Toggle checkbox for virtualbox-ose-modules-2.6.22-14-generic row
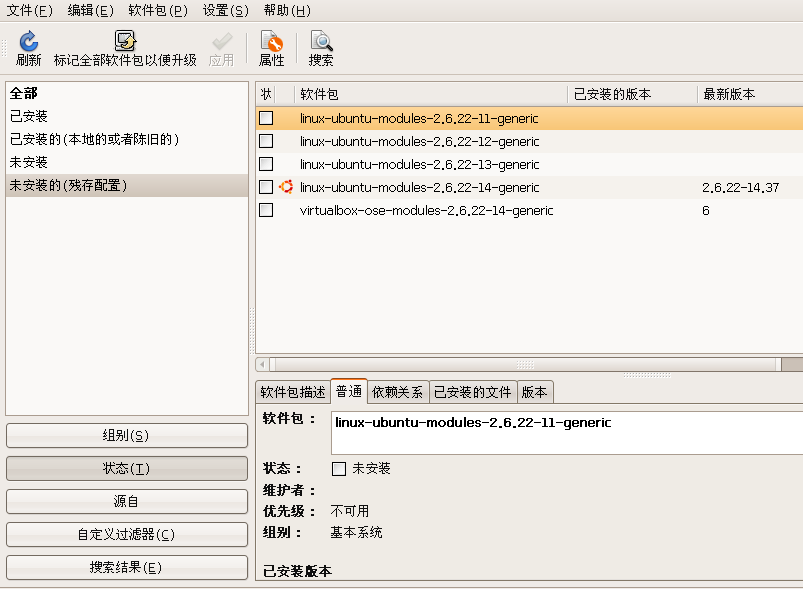The height and width of the screenshot is (589, 803). (266, 211)
